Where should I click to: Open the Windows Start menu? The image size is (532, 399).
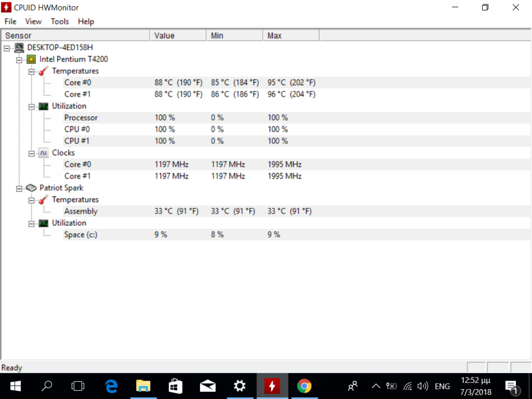pyautogui.click(x=16, y=386)
